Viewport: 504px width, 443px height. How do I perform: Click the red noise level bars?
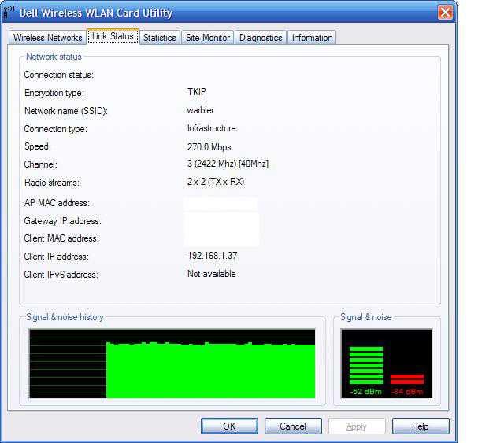pos(407,379)
